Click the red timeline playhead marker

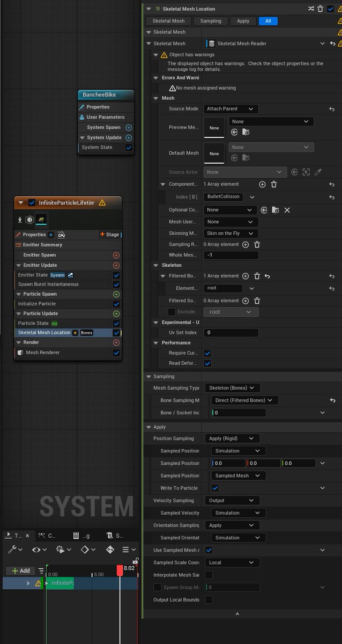[x=120, y=570]
